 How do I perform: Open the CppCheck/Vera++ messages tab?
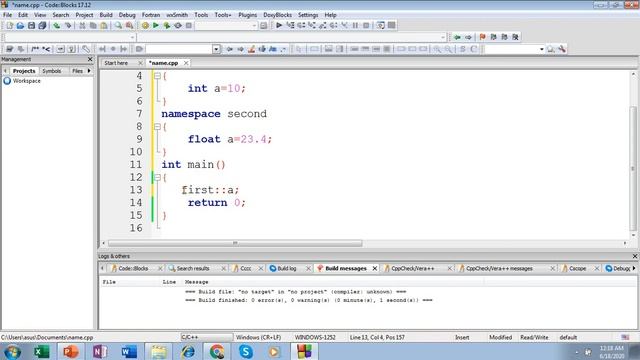(x=499, y=268)
